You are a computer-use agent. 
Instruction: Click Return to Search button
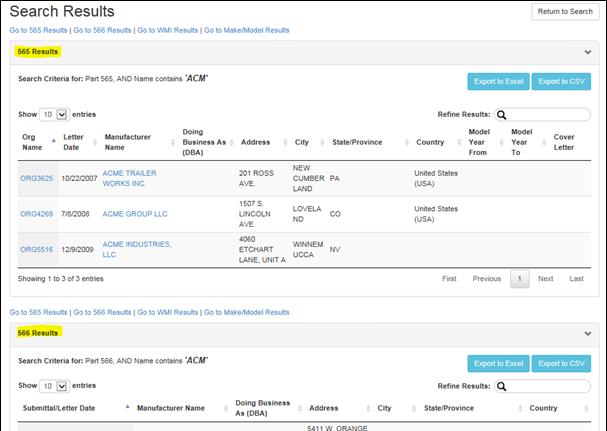pyautogui.click(x=565, y=12)
